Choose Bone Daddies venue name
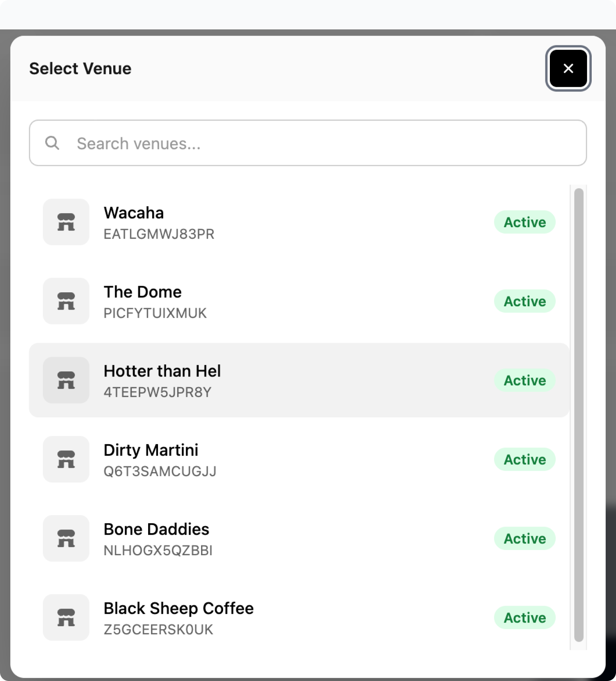Screen dimensions: 616x681 tap(156, 529)
